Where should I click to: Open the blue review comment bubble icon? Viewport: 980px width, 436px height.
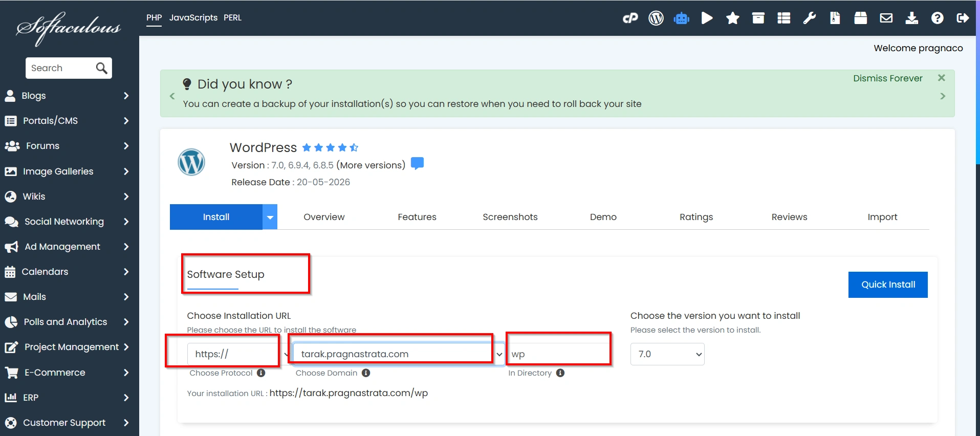click(x=417, y=164)
